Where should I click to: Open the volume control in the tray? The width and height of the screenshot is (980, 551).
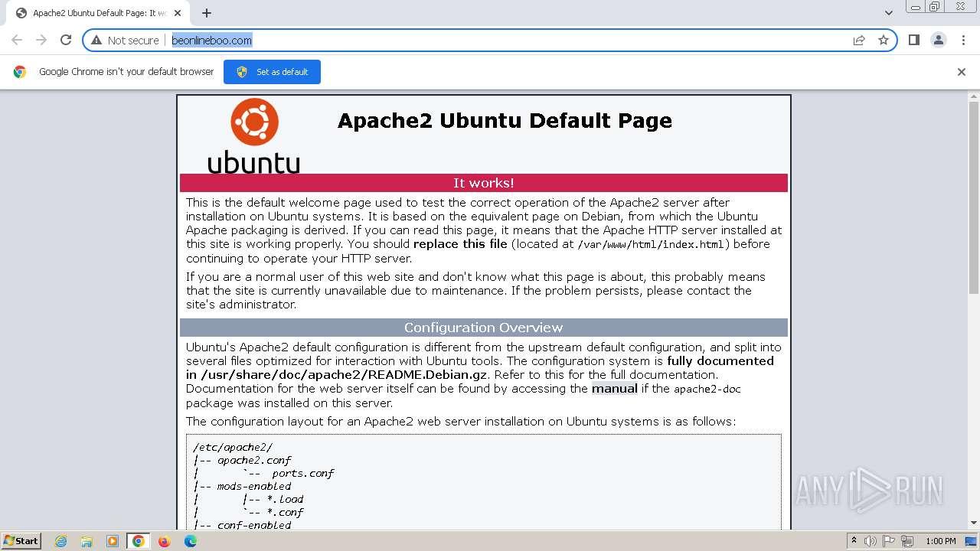tap(871, 541)
